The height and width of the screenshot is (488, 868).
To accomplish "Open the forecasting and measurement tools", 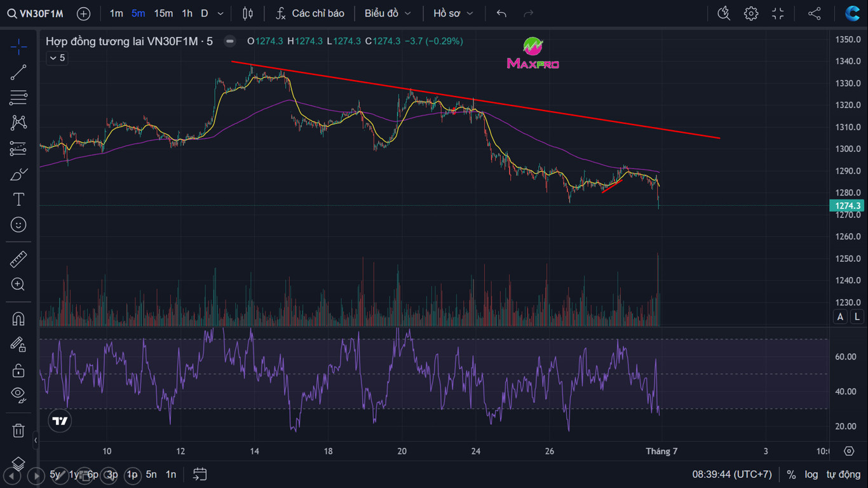I will (18, 149).
